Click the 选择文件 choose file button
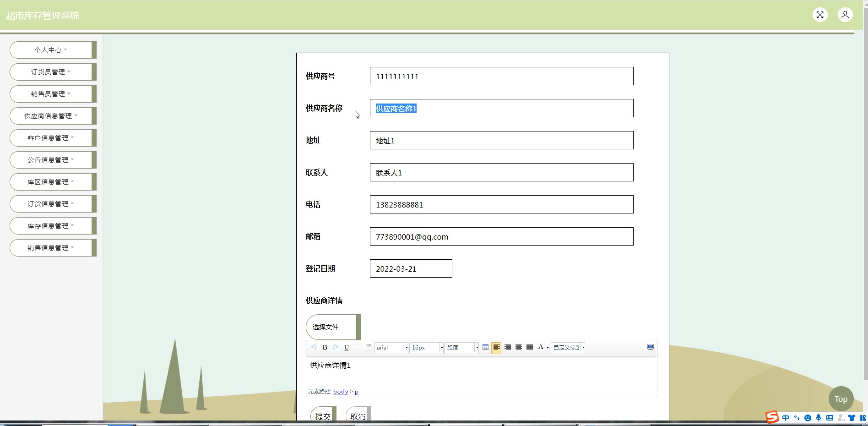Screen dimensions: 868x426 (333, 327)
